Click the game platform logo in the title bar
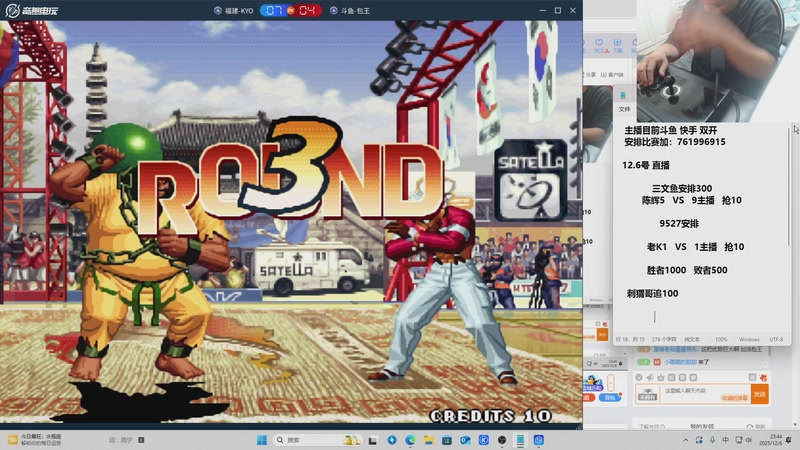Image resolution: width=800 pixels, height=450 pixels. (31, 10)
